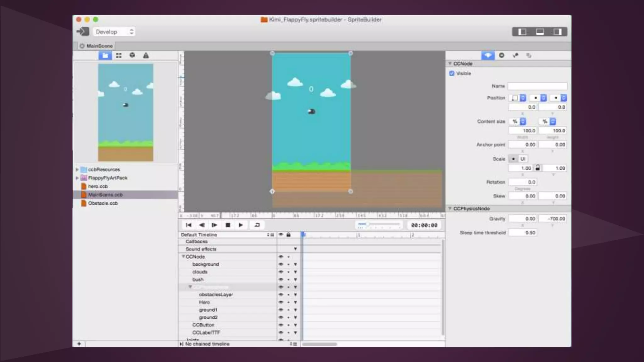
Task: Click the Publish/run arrow icon
Action: click(x=83, y=31)
